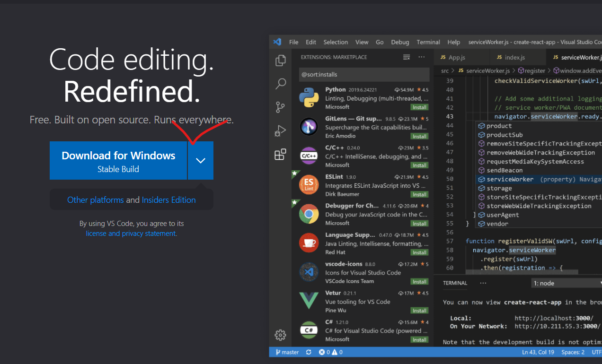Screen dimensions: 602x364
Task: Select 'userAgent' suggestion in autocomplete list
Action: (x=539, y=215)
